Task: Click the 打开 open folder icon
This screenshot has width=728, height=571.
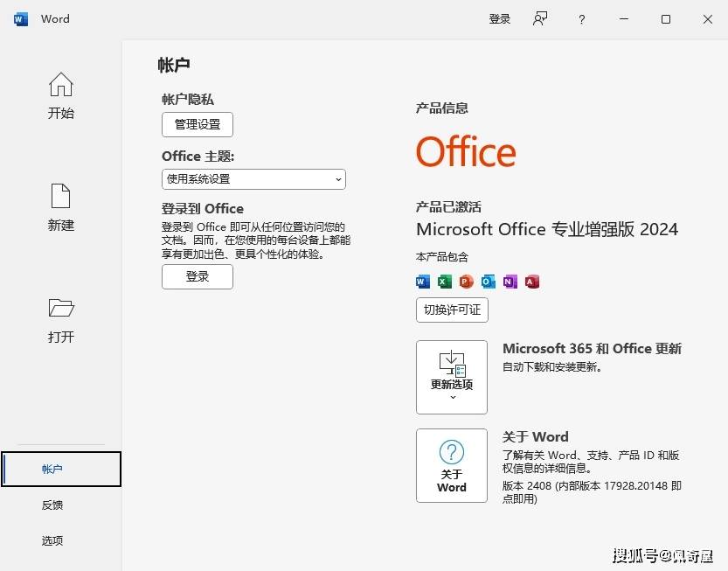Action: pyautogui.click(x=61, y=308)
